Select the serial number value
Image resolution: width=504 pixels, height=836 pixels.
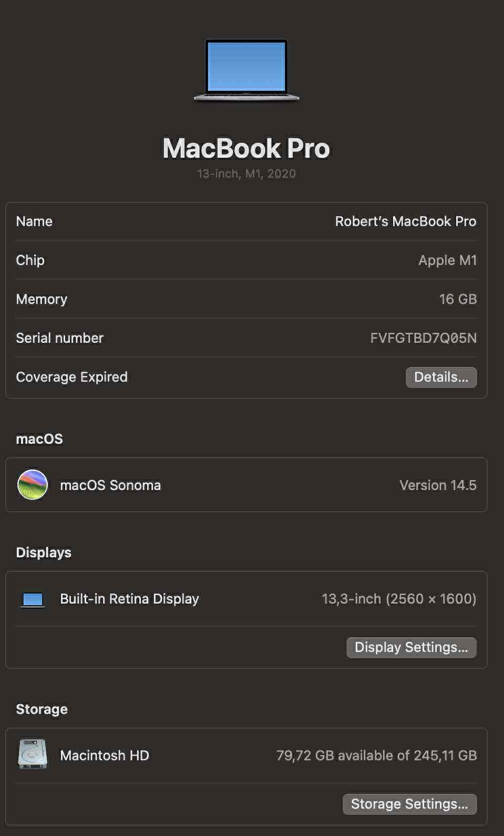tap(423, 338)
